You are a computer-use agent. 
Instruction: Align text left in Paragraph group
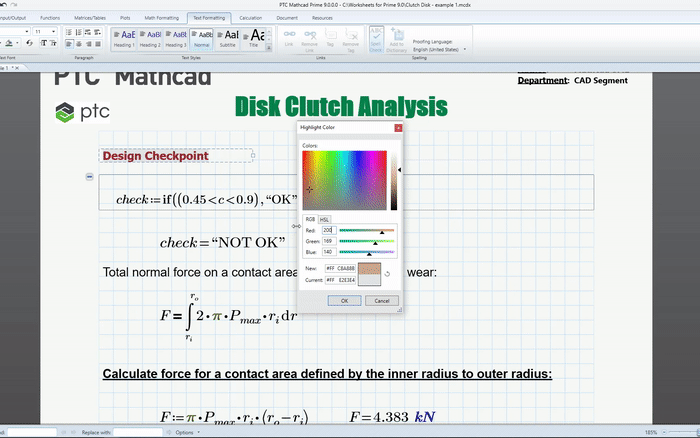tap(69, 44)
